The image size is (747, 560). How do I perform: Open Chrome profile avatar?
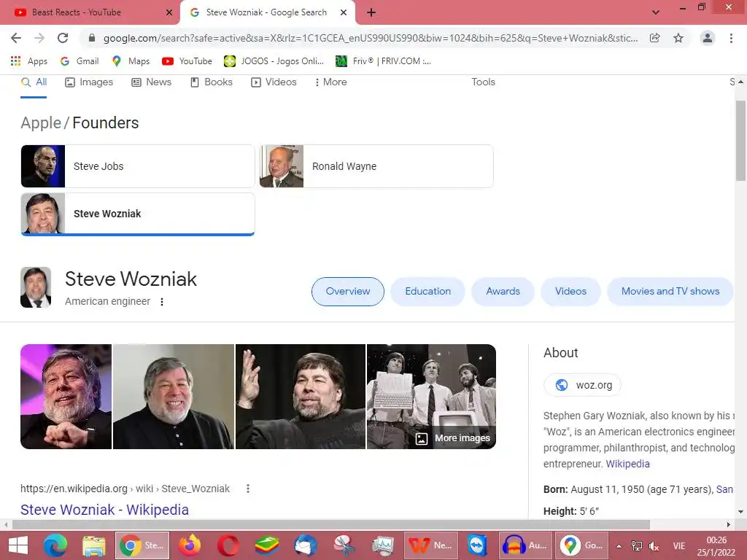tap(708, 38)
